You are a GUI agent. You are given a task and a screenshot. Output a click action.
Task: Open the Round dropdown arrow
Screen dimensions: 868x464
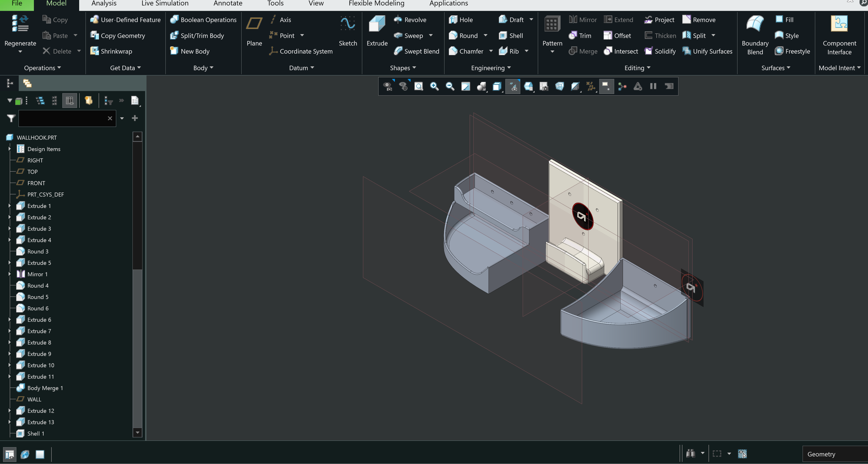click(x=486, y=35)
